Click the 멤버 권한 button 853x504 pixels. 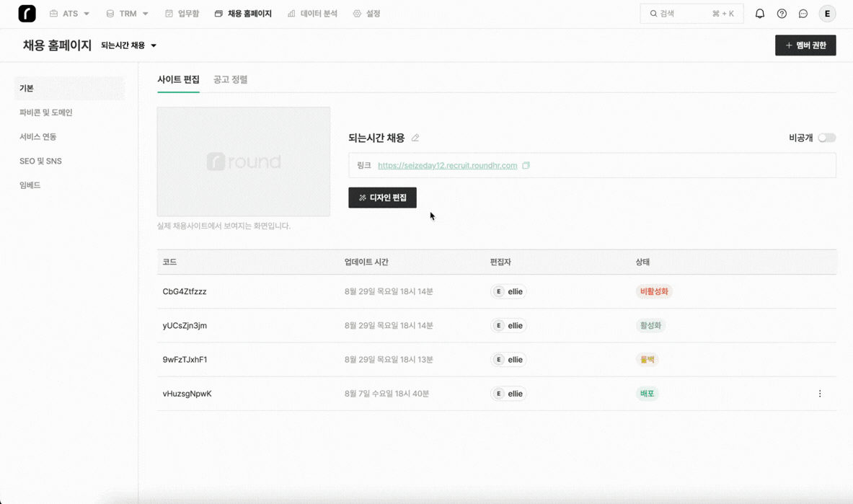[x=805, y=45]
